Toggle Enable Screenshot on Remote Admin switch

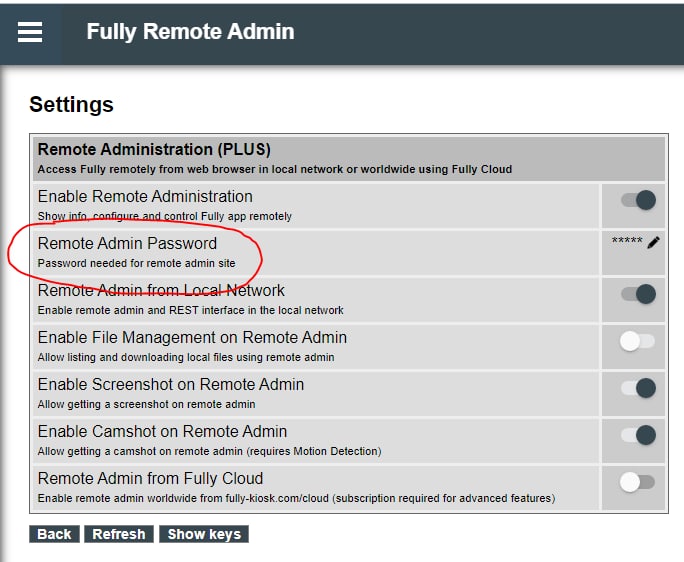[x=638, y=388]
